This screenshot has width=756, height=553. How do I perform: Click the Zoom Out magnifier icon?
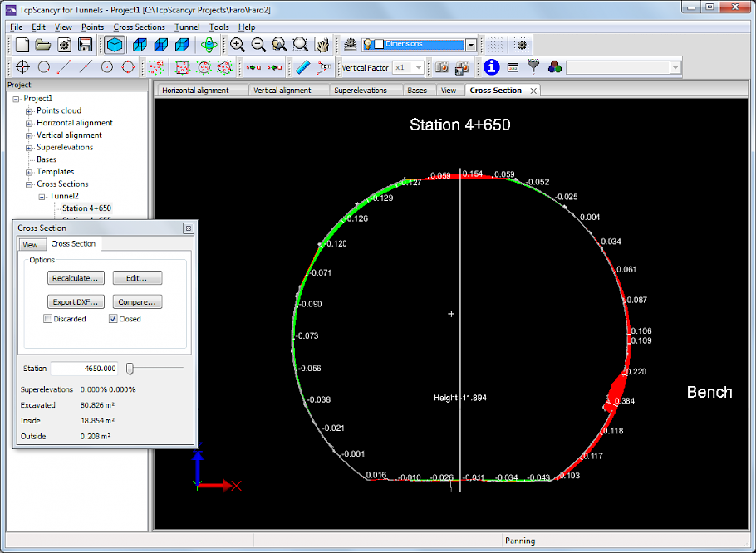click(x=258, y=44)
